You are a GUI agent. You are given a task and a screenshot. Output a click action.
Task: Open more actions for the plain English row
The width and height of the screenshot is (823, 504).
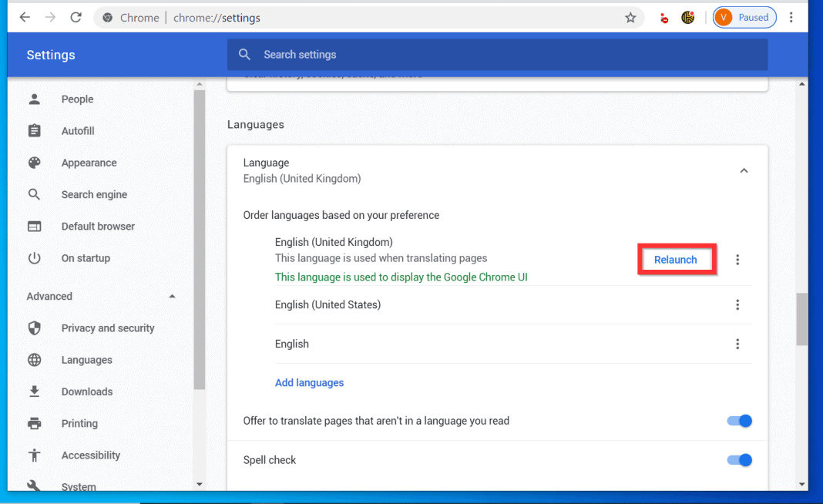[737, 344]
